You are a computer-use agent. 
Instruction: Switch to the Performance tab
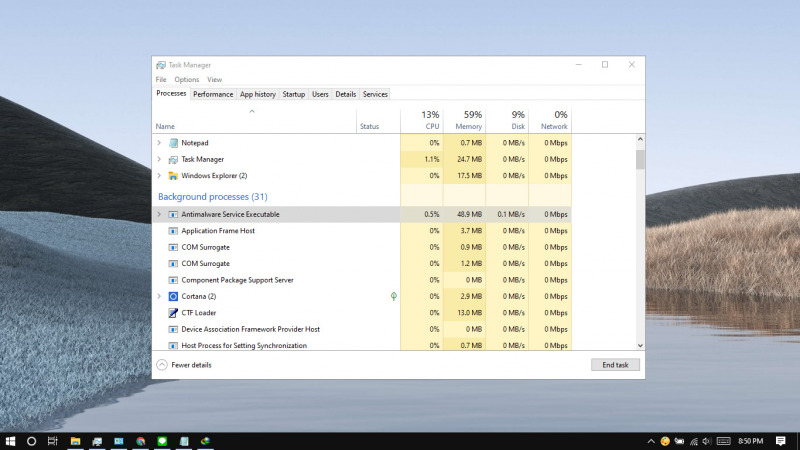click(x=213, y=94)
